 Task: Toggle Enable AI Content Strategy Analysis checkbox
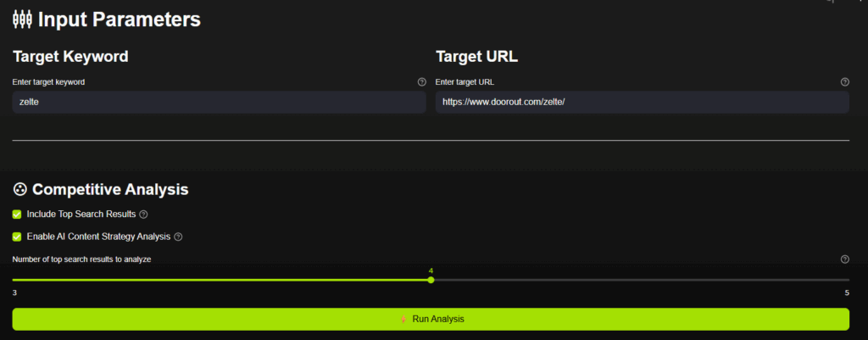pyautogui.click(x=17, y=237)
